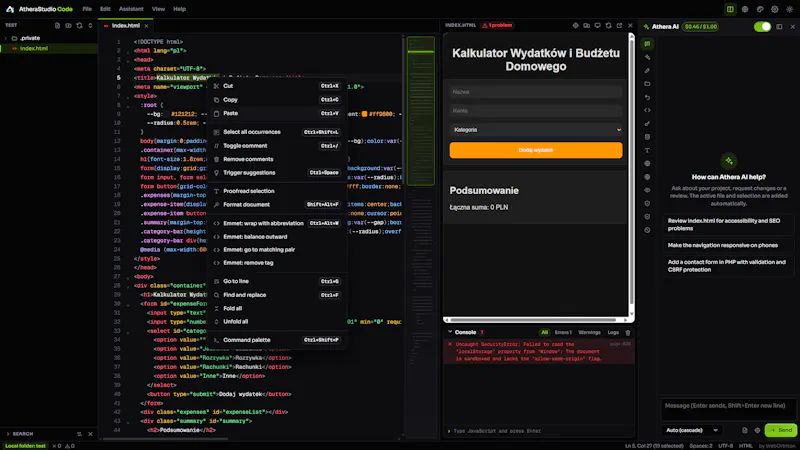
Task: Click the folder icon in AI sidebar
Action: [x=647, y=84]
